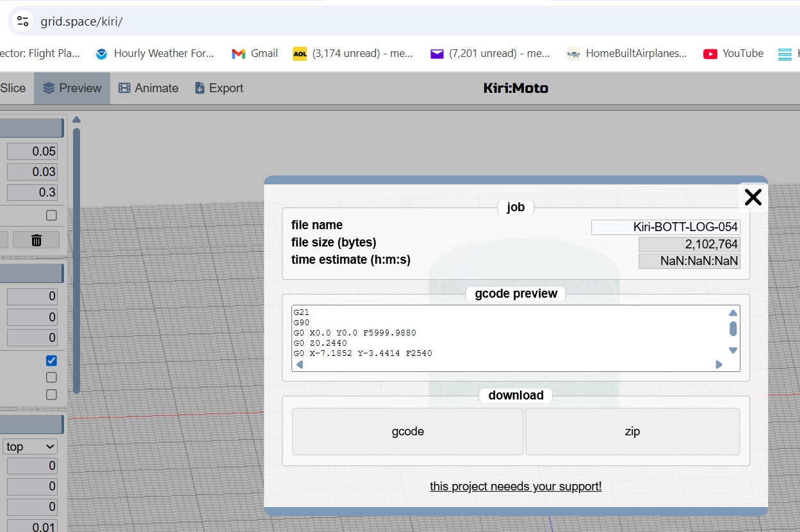Viewport: 800px width, 532px height.
Task: Open the Gmail bookmark
Action: point(254,54)
